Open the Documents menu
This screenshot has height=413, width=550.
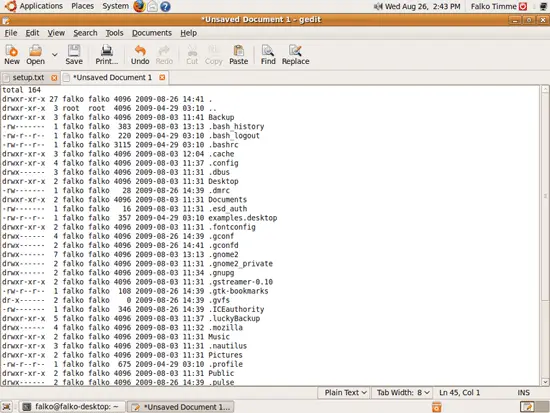[x=152, y=33]
